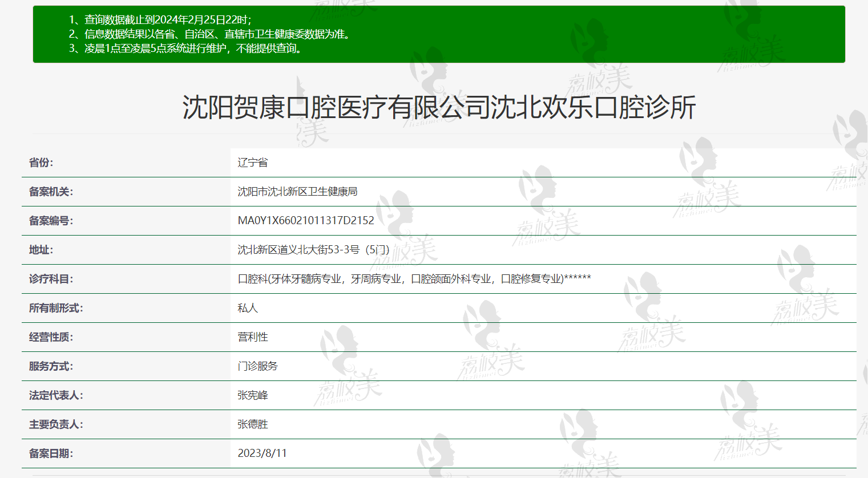
Task: Click the 法定代表人 label
Action: tap(56, 395)
